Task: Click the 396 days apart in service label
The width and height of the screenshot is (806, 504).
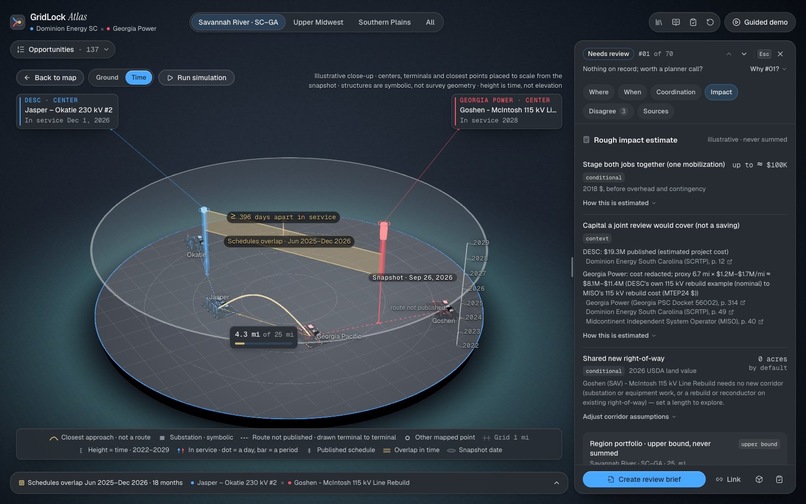Action: 283,217
